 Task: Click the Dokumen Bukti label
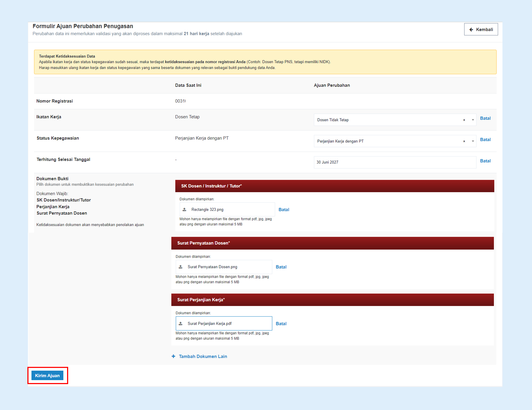[52, 179]
